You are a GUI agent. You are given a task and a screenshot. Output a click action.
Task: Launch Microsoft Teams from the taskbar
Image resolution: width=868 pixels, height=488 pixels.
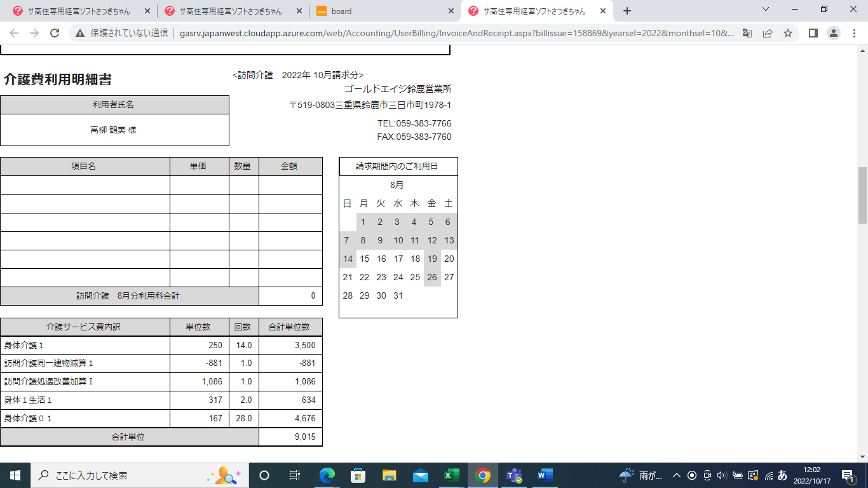[513, 475]
